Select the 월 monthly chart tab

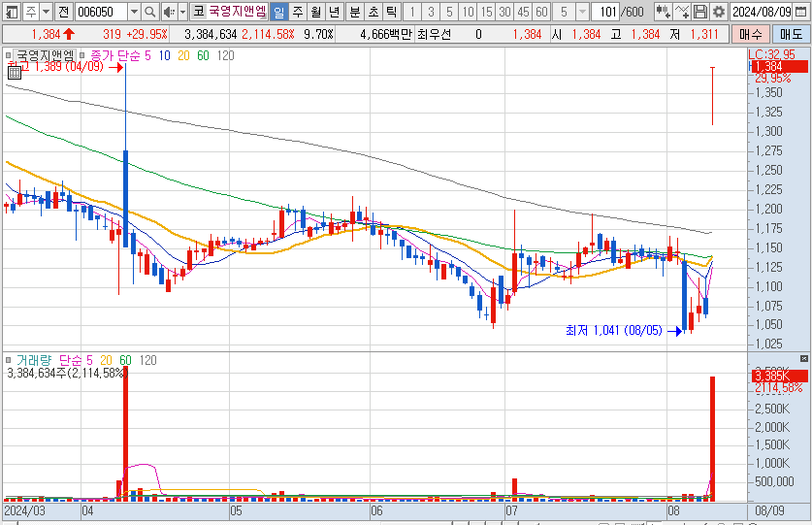(x=316, y=12)
